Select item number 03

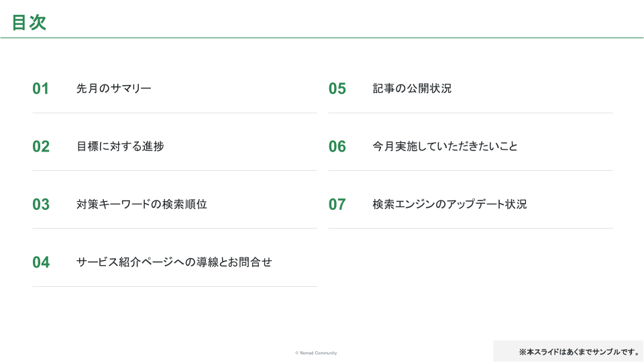pos(41,204)
